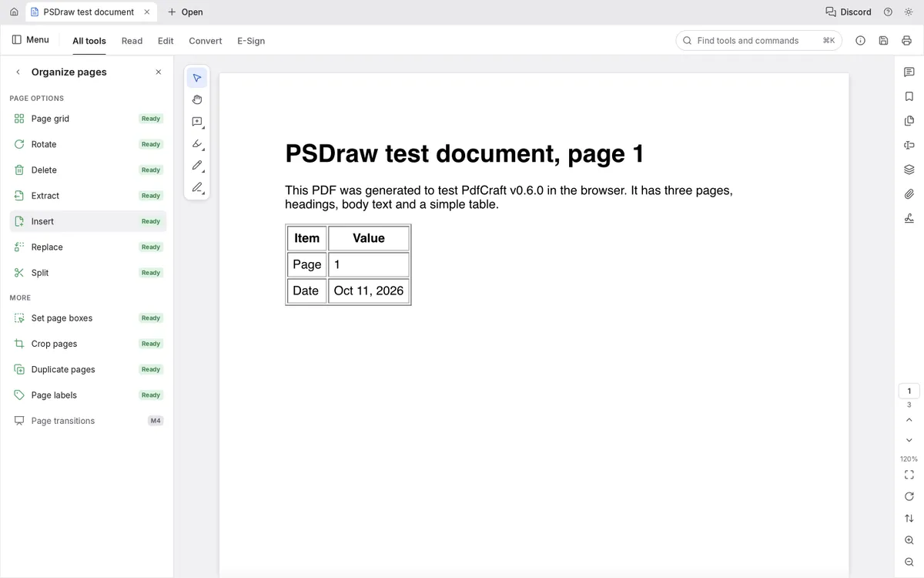Open Page labels
The height and width of the screenshot is (578, 924).
pos(88,395)
